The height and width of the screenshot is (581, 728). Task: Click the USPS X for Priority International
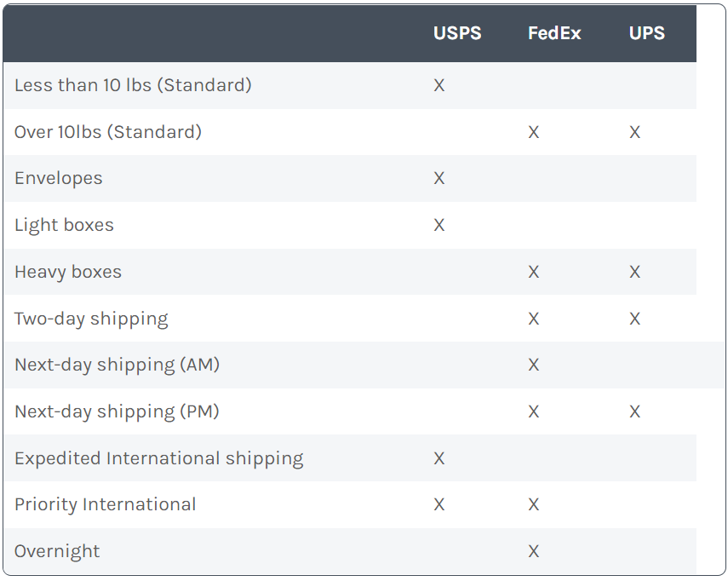(x=439, y=504)
